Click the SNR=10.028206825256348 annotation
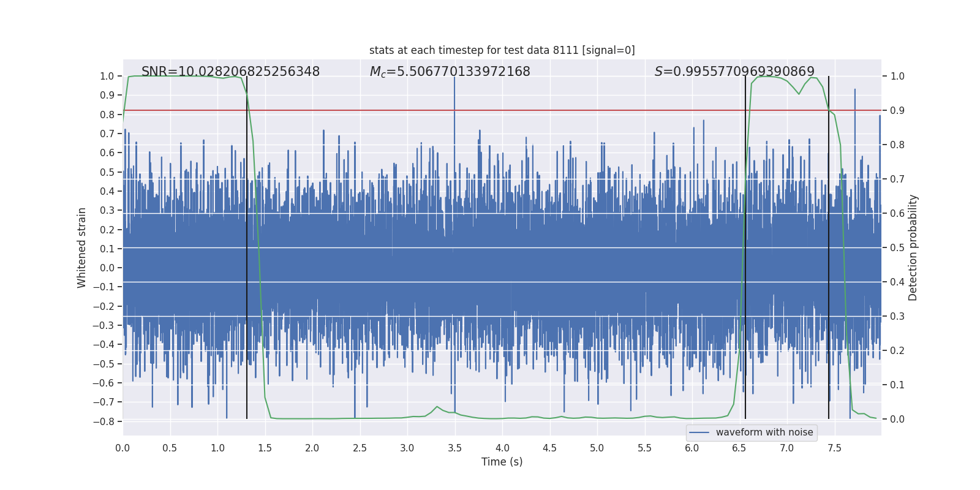The width and height of the screenshot is (980, 490). pyautogui.click(x=230, y=72)
